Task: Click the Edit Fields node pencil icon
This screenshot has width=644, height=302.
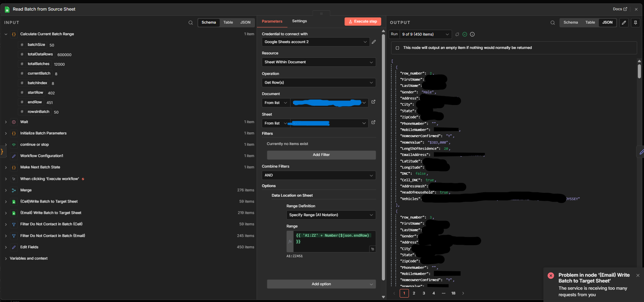Action: pyautogui.click(x=14, y=247)
